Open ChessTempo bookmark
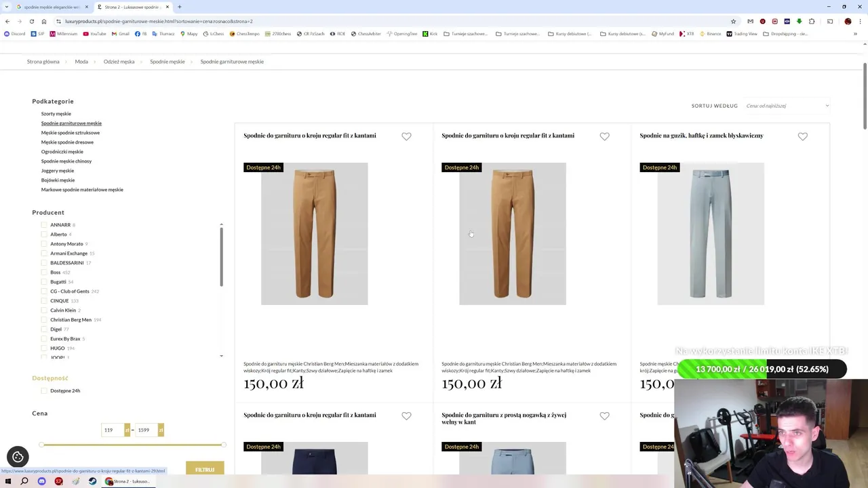This screenshot has height=488, width=868. pyautogui.click(x=245, y=34)
